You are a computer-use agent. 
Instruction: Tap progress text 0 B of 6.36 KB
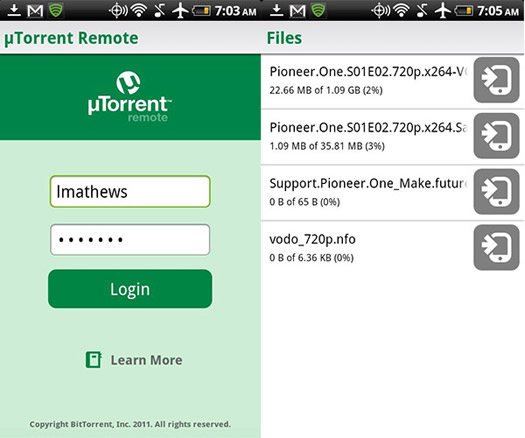coord(311,258)
